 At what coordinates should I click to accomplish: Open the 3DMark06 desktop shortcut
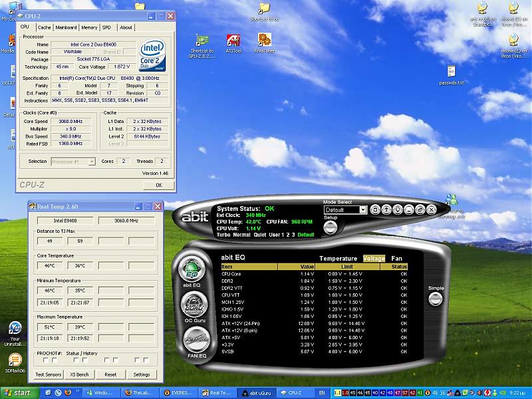[15, 363]
